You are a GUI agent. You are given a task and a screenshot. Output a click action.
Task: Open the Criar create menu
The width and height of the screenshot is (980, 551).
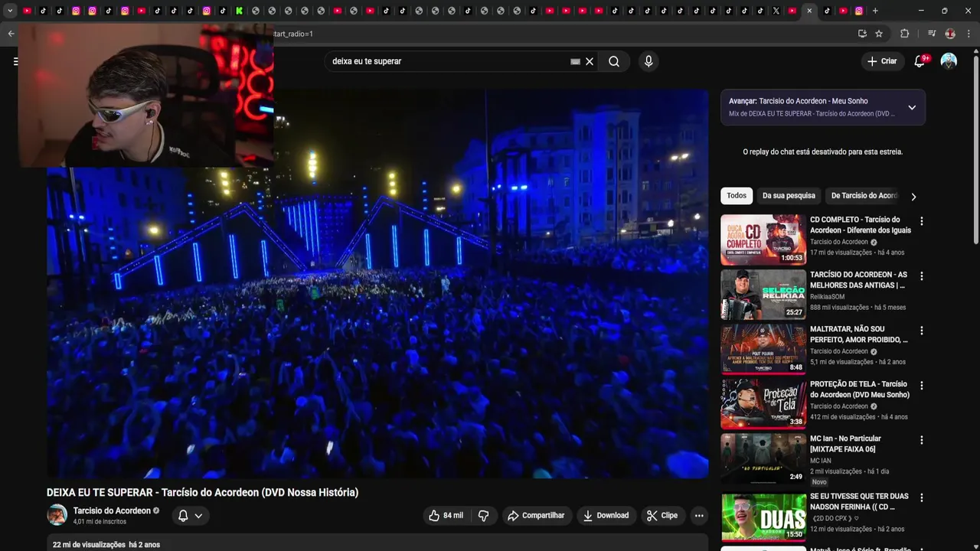tap(882, 61)
